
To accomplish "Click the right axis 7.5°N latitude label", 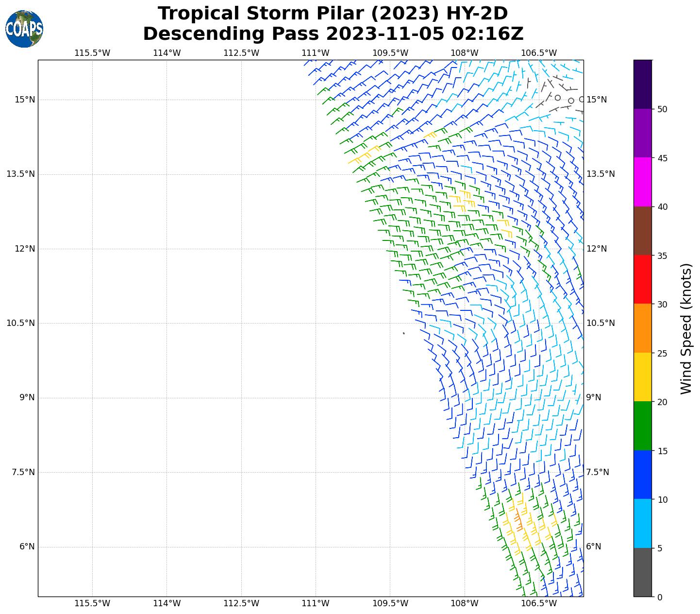I will tap(597, 472).
